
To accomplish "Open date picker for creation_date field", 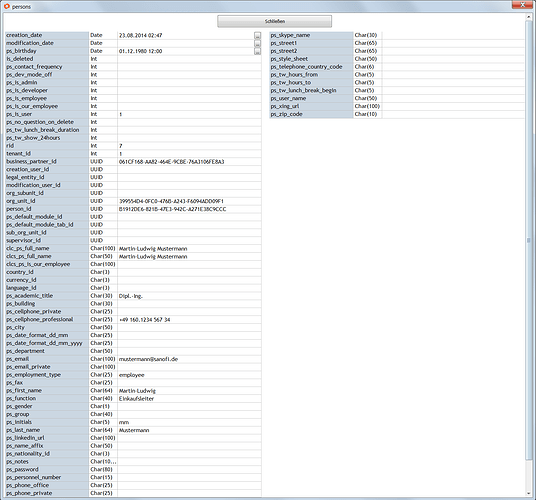I will coord(257,35).
